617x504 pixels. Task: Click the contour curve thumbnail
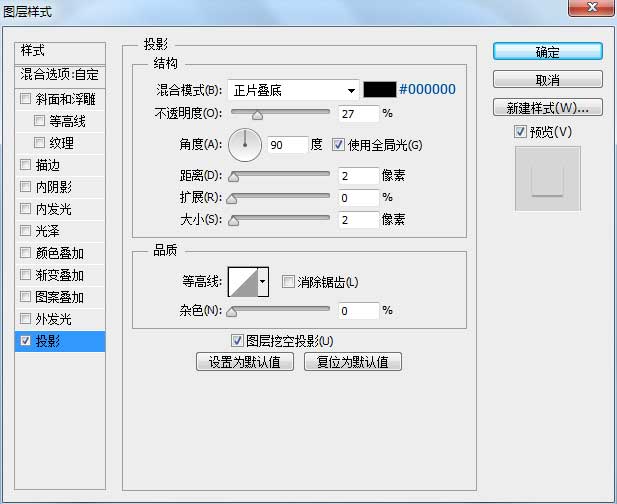tap(243, 282)
